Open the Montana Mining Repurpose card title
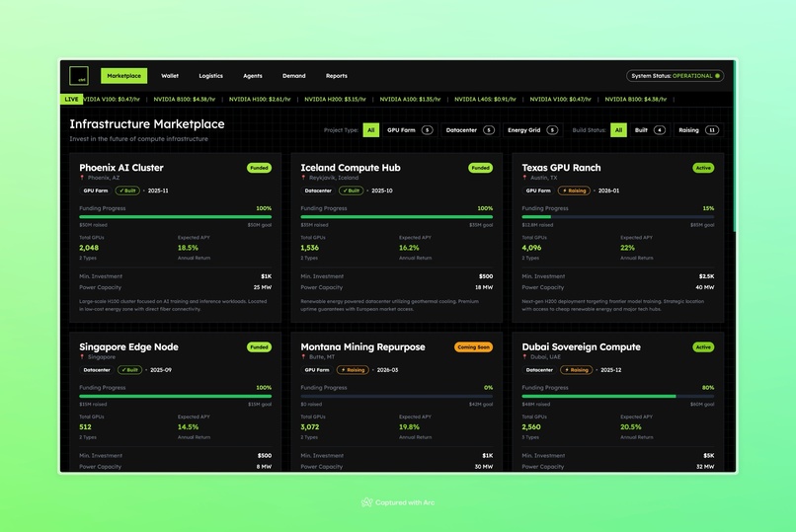 pyautogui.click(x=362, y=346)
